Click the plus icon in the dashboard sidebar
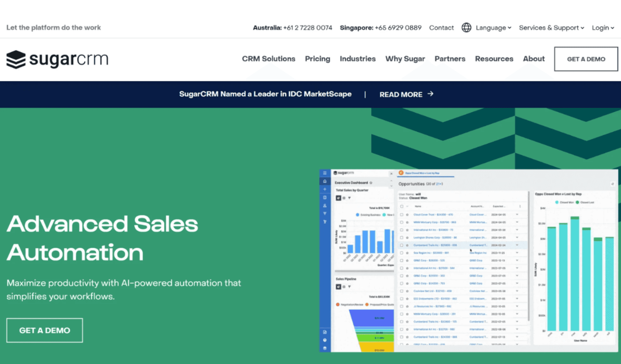 [325, 189]
